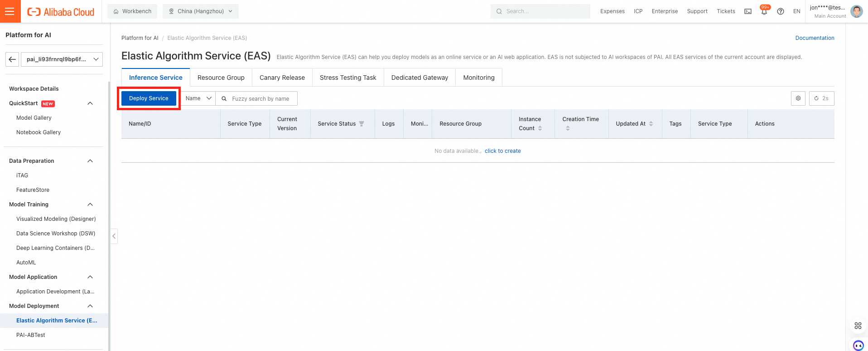Focus the Fuzzy search by name field
This screenshot has width=868, height=351.
click(256, 98)
